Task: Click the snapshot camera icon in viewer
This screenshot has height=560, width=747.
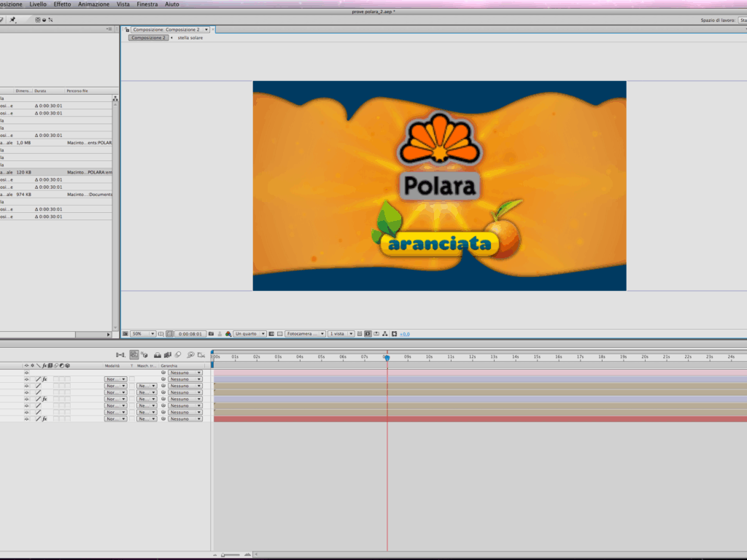Action: pyautogui.click(x=212, y=333)
